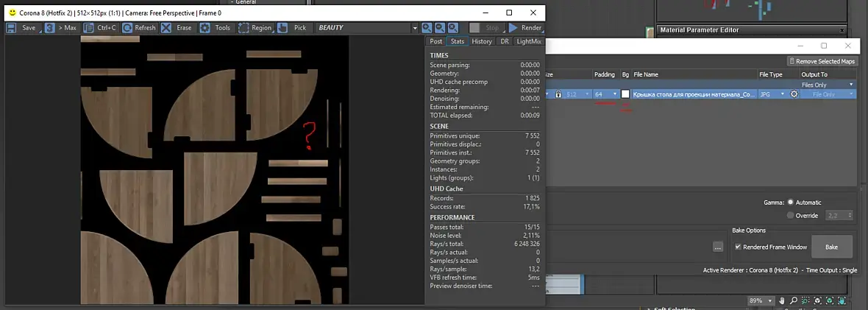
Task: Switch to the Post tab
Action: click(x=436, y=41)
